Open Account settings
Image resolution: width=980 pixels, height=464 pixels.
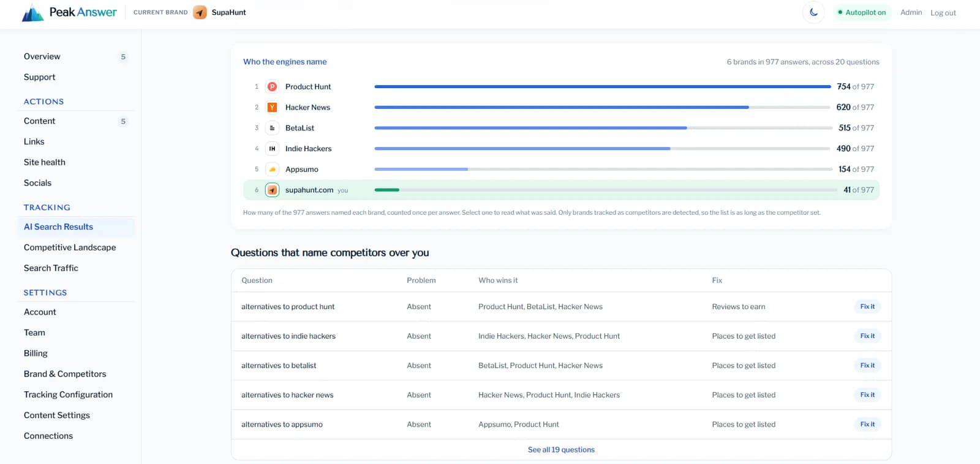[x=40, y=312]
